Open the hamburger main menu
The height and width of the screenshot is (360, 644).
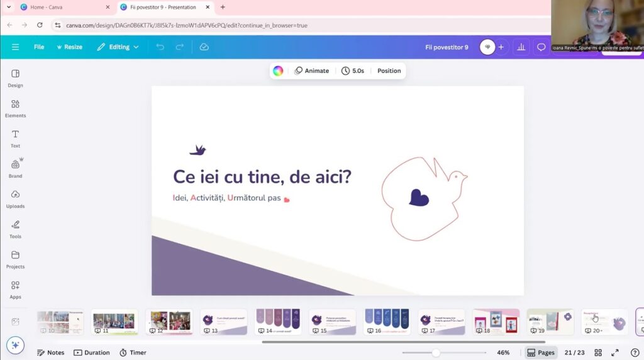click(x=15, y=46)
